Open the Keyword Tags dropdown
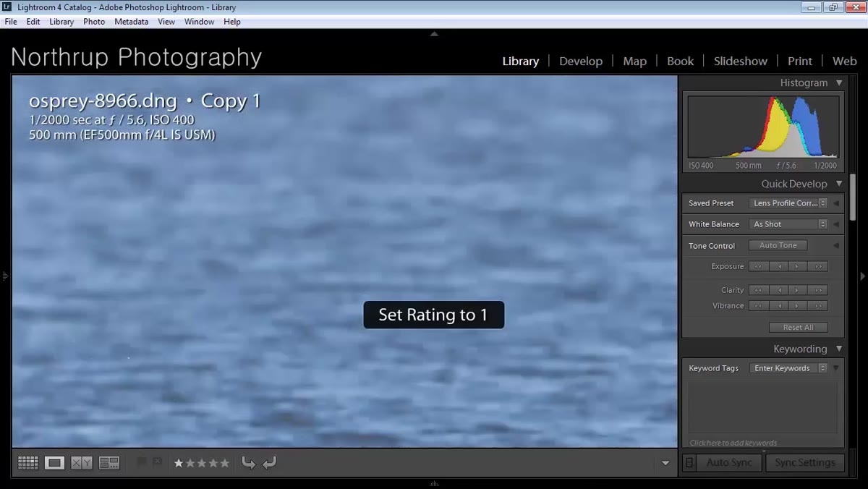Image resolution: width=868 pixels, height=489 pixels. [x=788, y=368]
